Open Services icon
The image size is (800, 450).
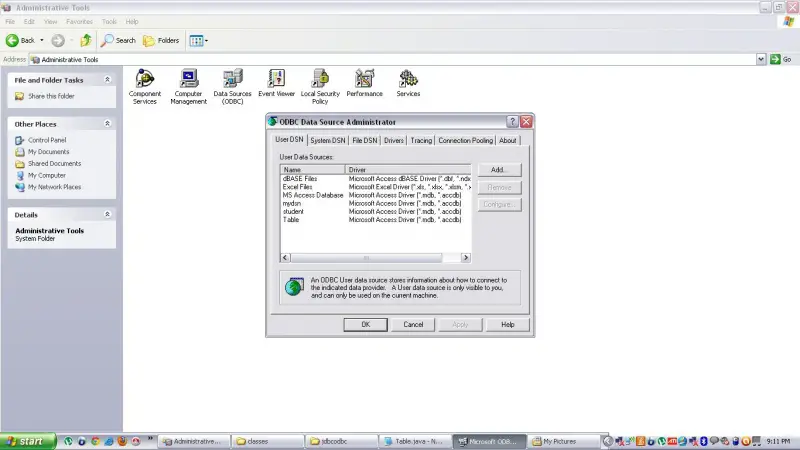(408, 83)
